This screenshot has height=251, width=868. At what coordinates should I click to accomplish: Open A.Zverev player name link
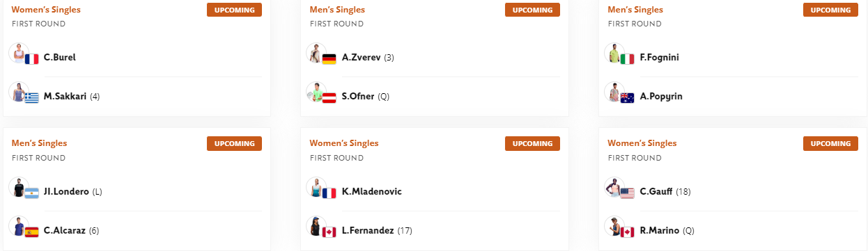click(x=361, y=58)
